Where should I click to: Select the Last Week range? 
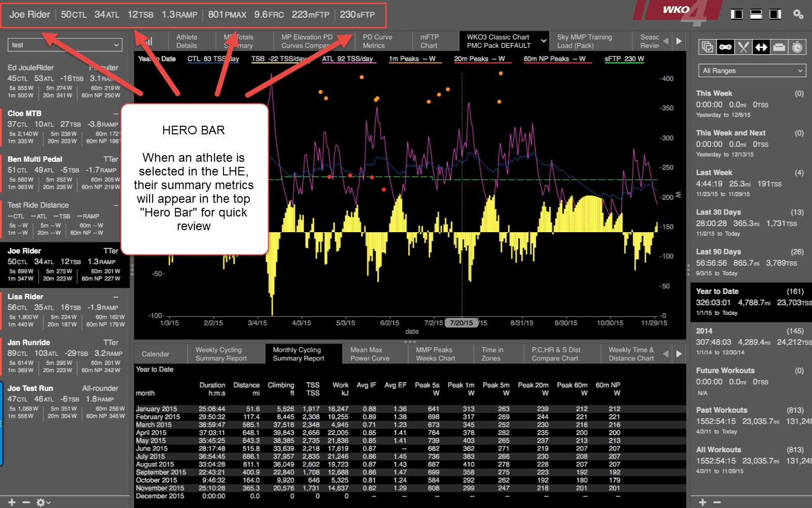coord(751,183)
